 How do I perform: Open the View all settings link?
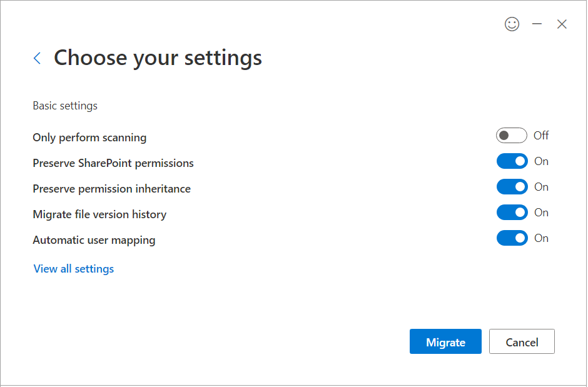click(x=74, y=269)
